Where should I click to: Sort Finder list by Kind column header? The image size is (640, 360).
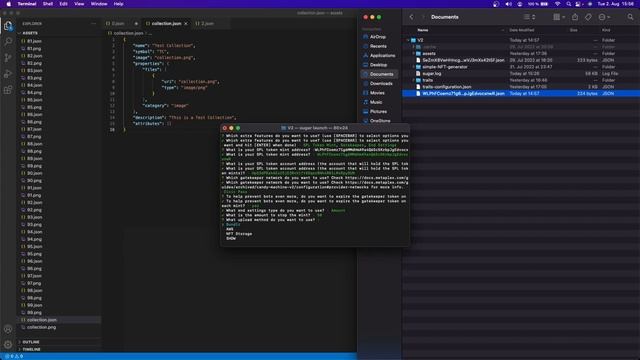(606, 30)
